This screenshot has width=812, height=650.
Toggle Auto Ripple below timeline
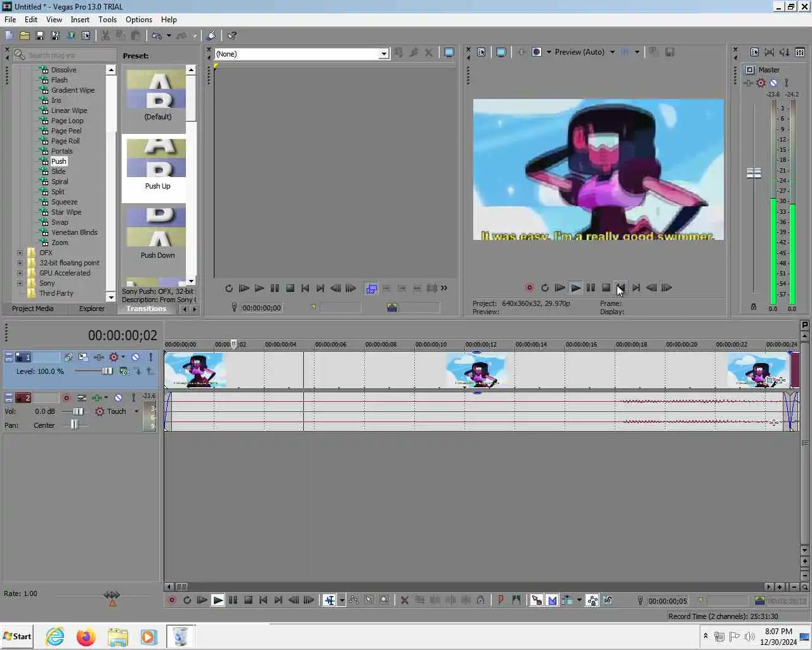pos(567,600)
